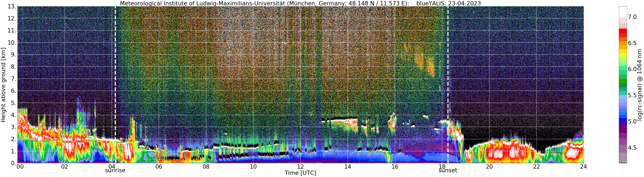Click the height axis tick label 2.
644x177 pixels.
click(x=13, y=139)
